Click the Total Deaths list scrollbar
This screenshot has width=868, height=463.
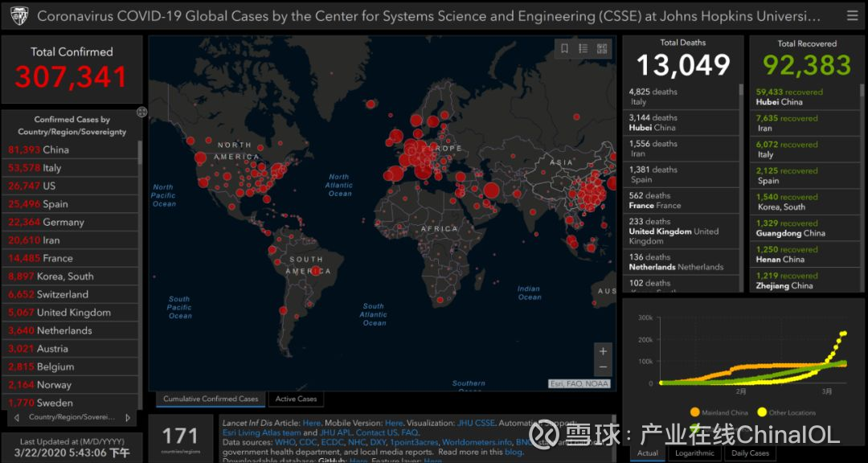click(x=741, y=88)
